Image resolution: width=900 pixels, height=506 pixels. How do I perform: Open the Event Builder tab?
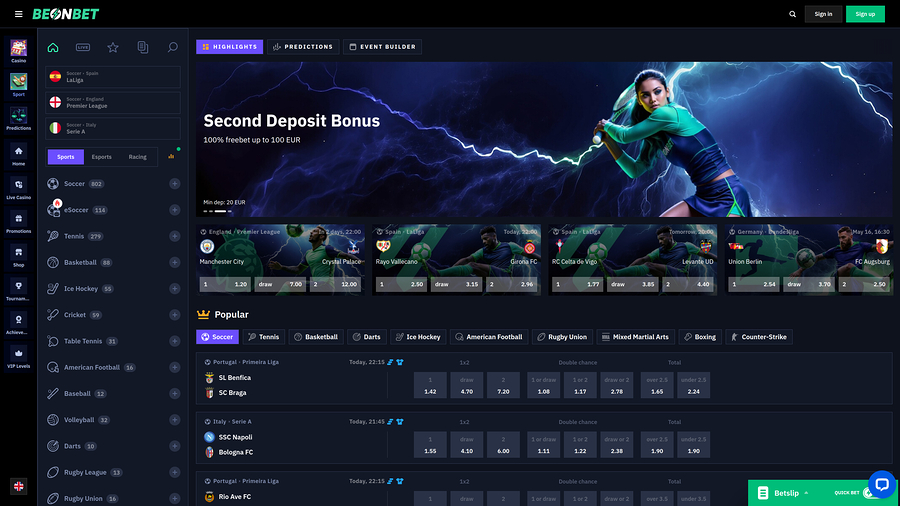click(382, 46)
